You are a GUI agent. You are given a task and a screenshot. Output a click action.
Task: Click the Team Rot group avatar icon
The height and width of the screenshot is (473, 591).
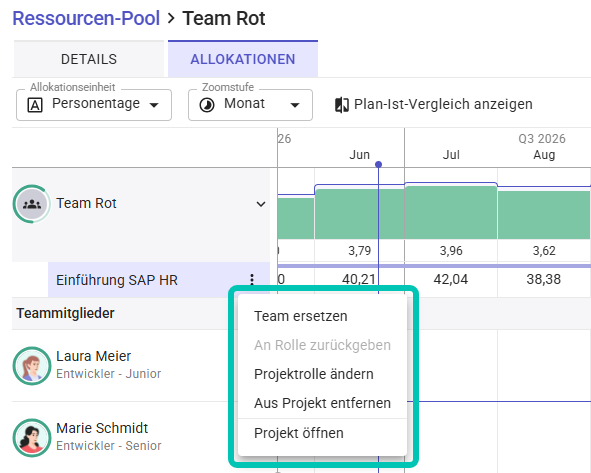32,204
